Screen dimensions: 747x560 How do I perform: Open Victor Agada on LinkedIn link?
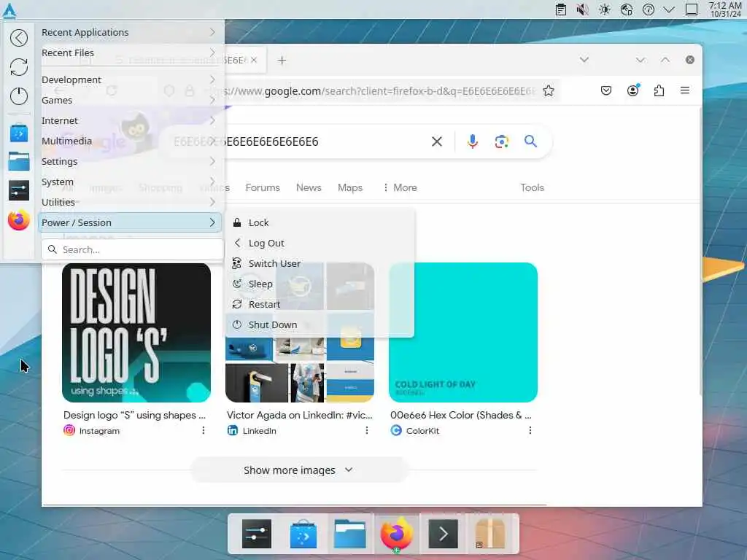(x=300, y=415)
